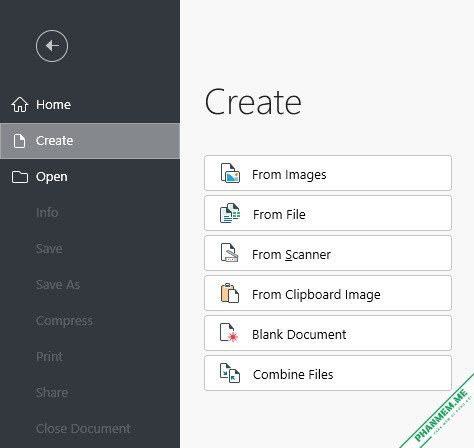This screenshot has width=474, height=448.
Task: Click the From Scanner icon
Action: 229,253
